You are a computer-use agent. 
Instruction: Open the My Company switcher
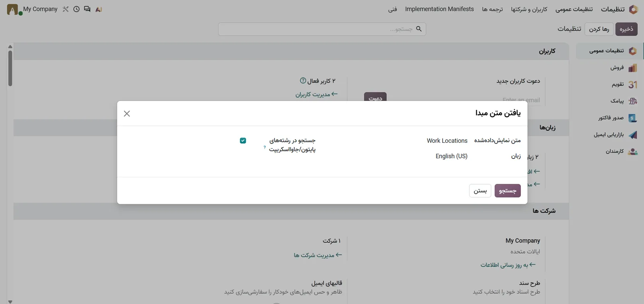coord(40,9)
